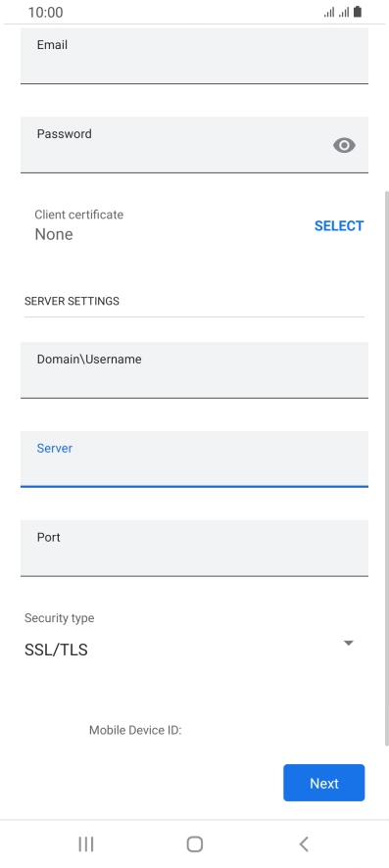389x868 pixels.
Task: Focus the Password input field
Action: tap(194, 145)
